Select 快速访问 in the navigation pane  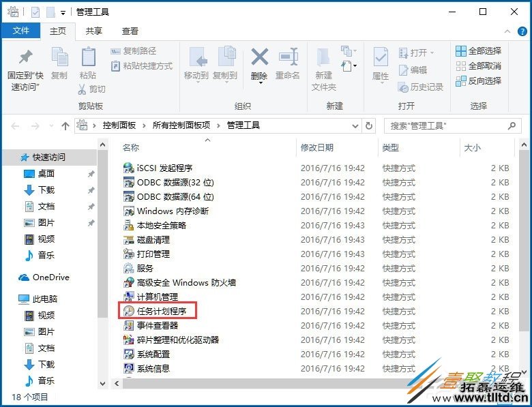(x=50, y=157)
